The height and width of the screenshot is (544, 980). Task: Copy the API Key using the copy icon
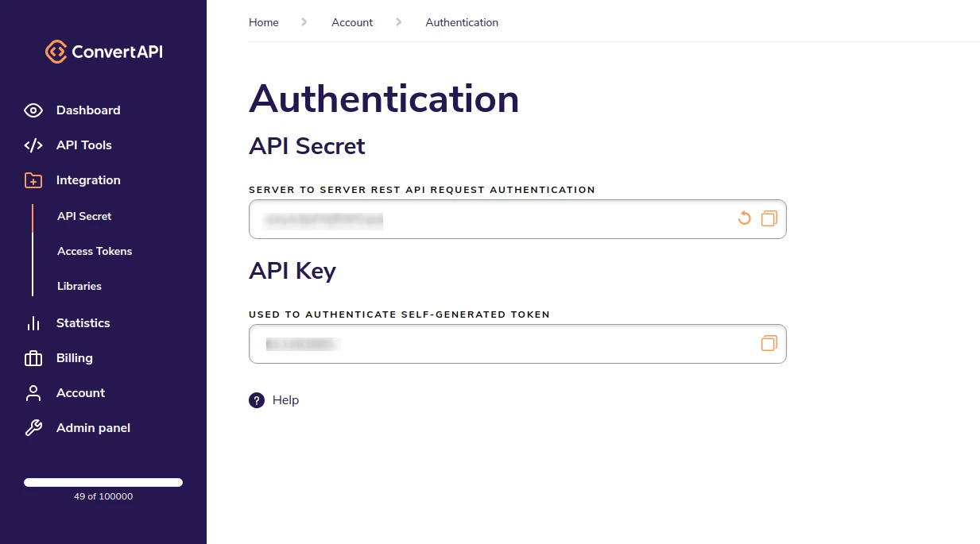click(x=769, y=343)
